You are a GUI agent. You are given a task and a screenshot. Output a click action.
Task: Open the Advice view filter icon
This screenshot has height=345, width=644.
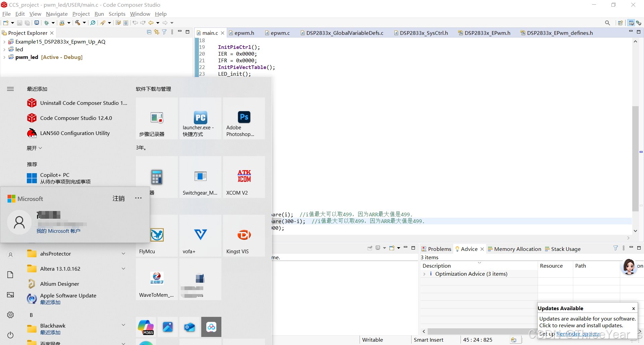615,248
